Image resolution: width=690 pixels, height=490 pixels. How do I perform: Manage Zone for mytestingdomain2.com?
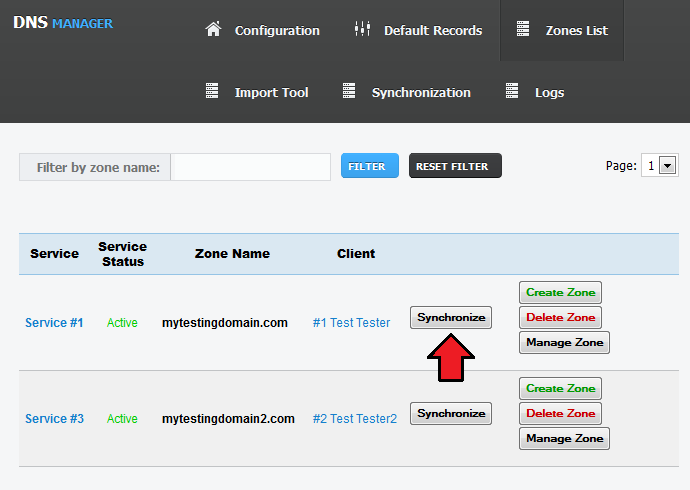(564, 438)
